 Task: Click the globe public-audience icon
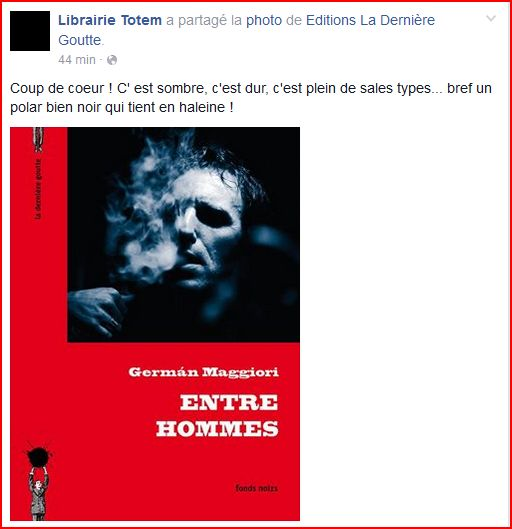coord(112,60)
